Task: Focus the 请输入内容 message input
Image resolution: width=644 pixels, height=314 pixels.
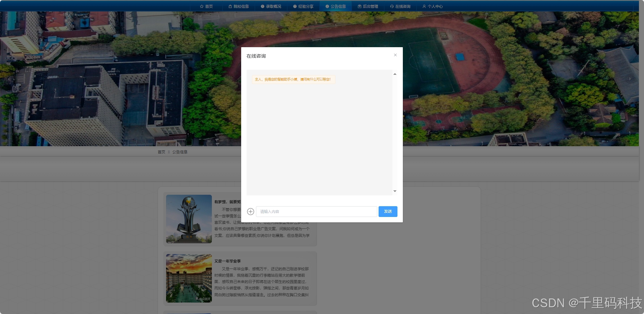Action: click(316, 212)
